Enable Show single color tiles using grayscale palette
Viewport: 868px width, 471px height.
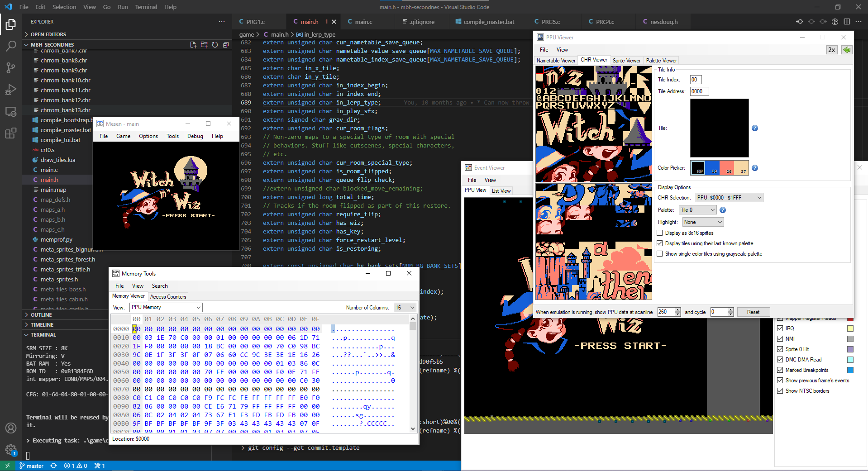pos(660,254)
